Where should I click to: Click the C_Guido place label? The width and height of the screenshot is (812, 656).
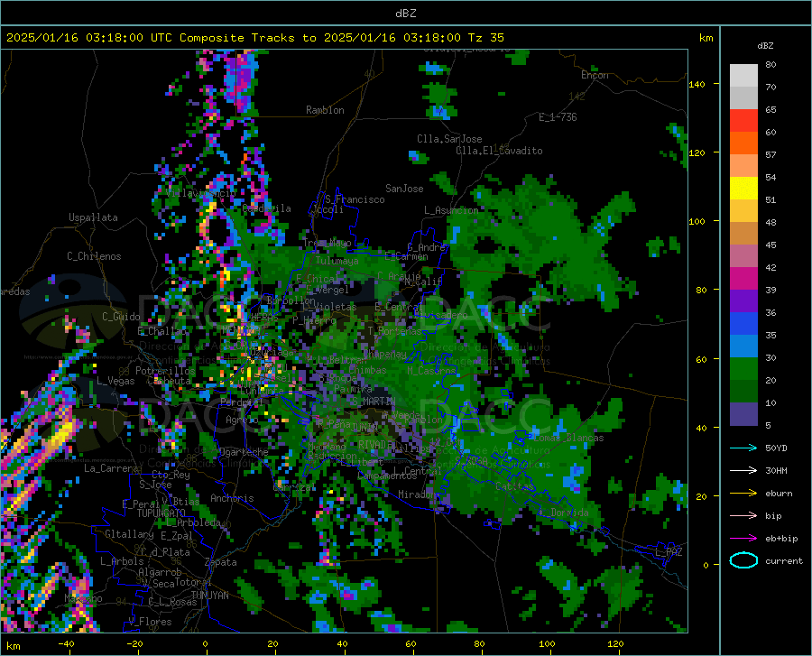pyautogui.click(x=121, y=317)
